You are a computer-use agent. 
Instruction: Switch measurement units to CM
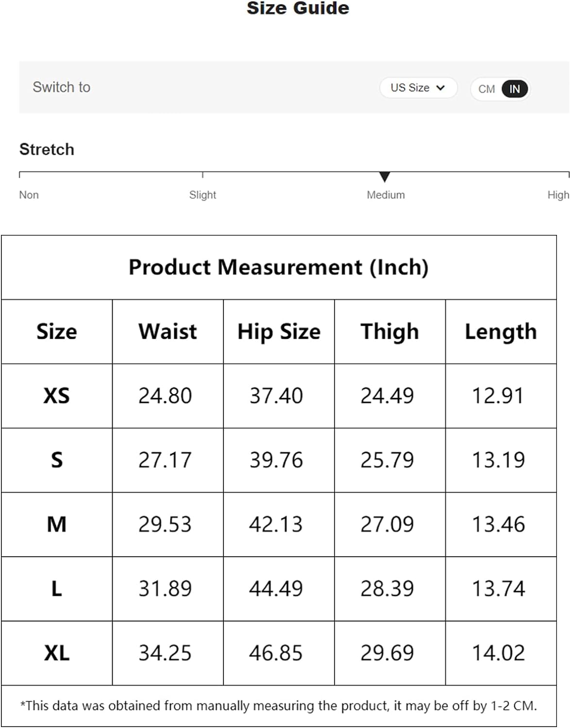pos(486,89)
